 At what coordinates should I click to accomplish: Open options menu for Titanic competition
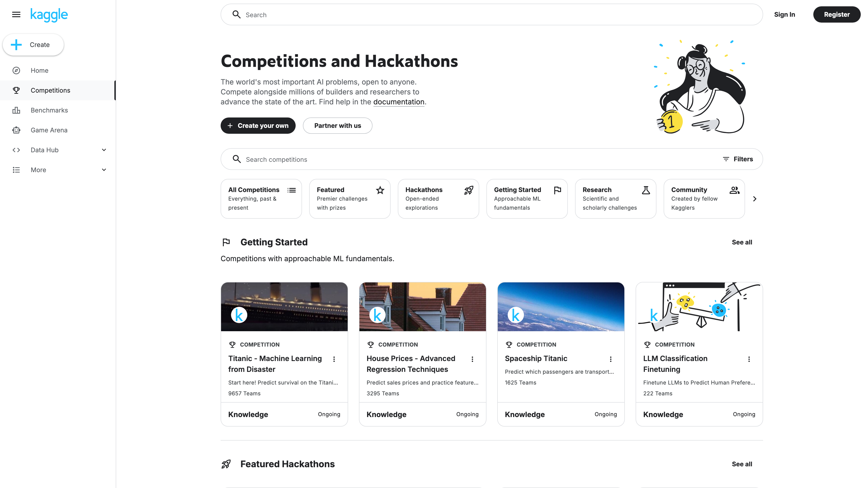click(334, 359)
